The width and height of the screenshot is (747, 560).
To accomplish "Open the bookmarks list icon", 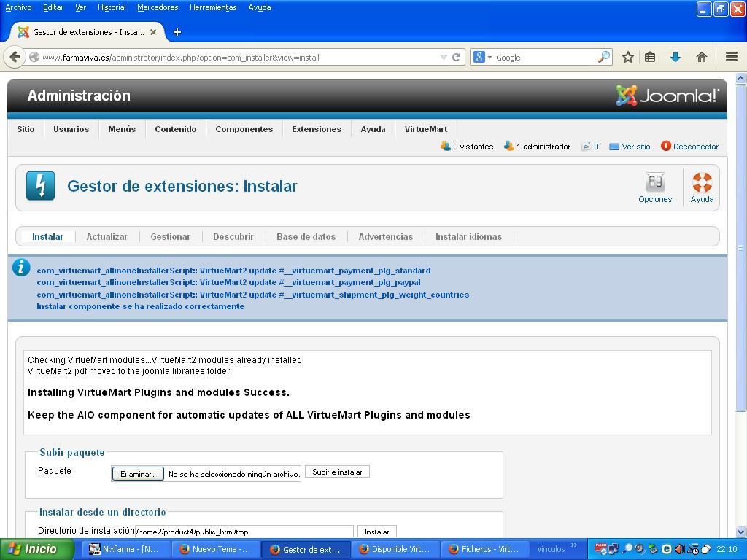I will pyautogui.click(x=650, y=57).
